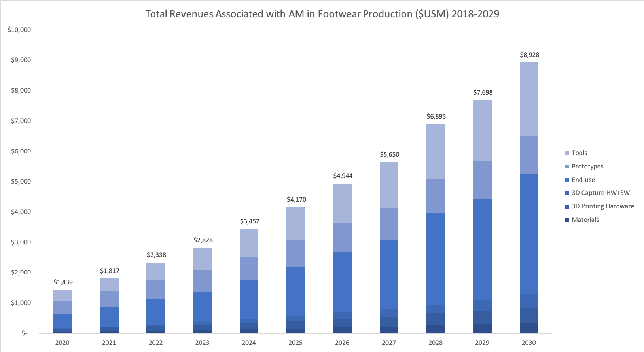
Task: Click the 2029 x-axis label
Action: pos(482,343)
